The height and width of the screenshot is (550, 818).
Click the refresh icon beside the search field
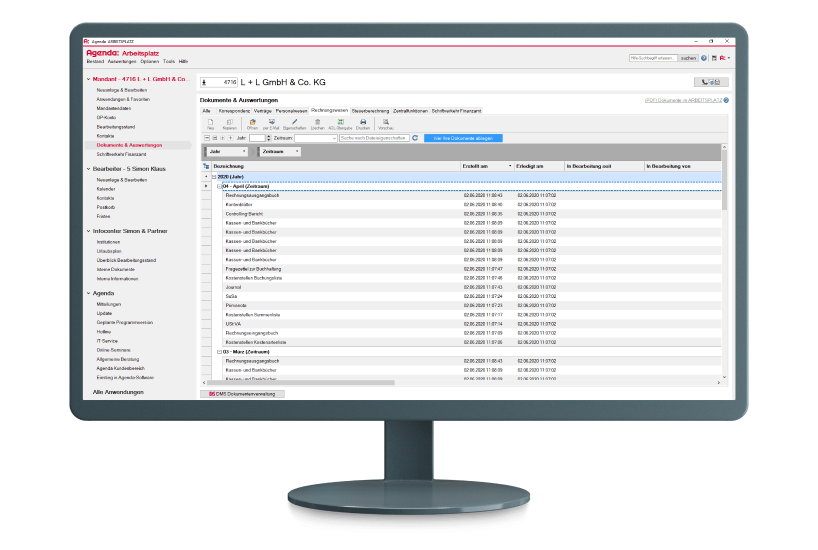click(x=415, y=138)
